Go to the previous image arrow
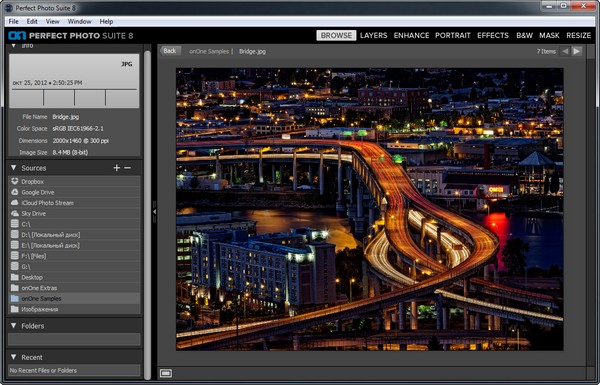Screen dimensions: 600x385 565,51
